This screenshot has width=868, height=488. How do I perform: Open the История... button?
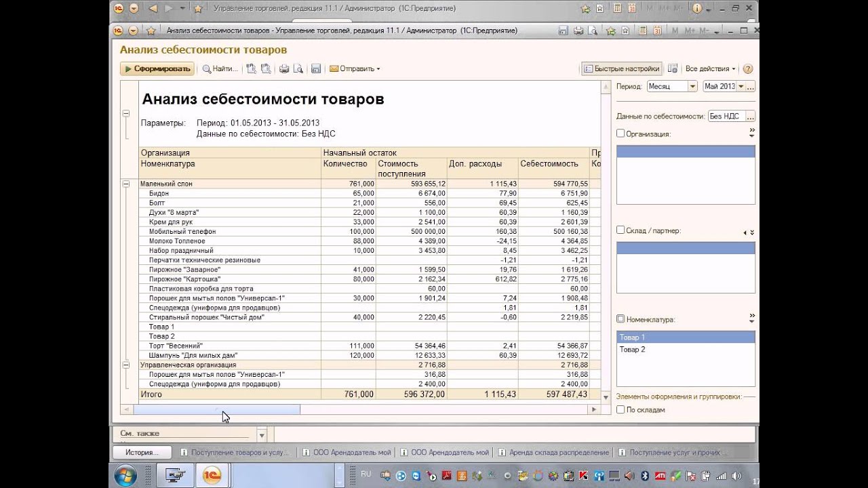click(x=142, y=452)
